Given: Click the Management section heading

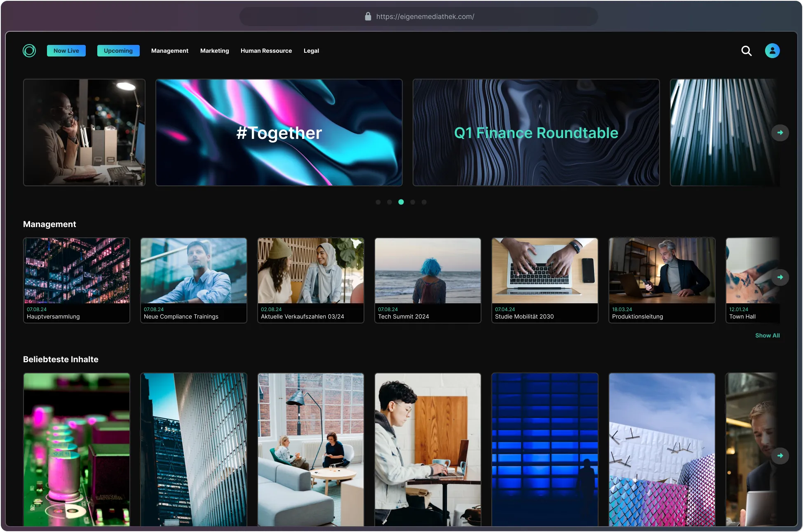Looking at the screenshot, I should point(49,224).
